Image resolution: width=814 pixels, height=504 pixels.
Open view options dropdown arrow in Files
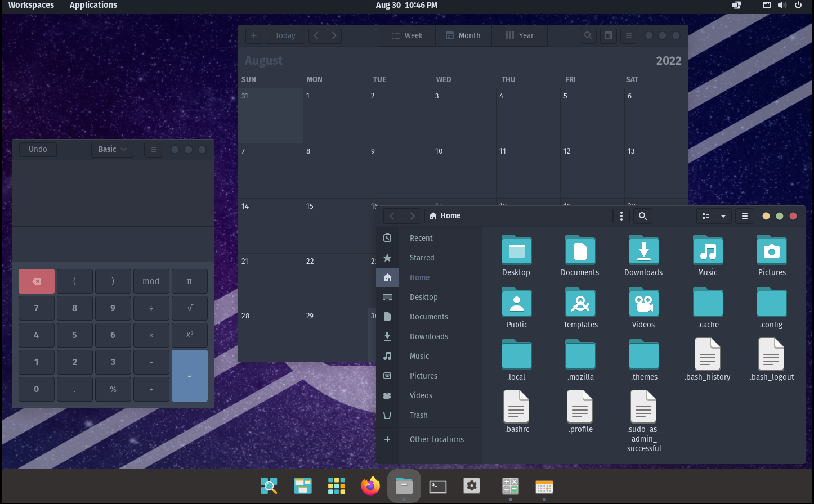pyautogui.click(x=723, y=216)
